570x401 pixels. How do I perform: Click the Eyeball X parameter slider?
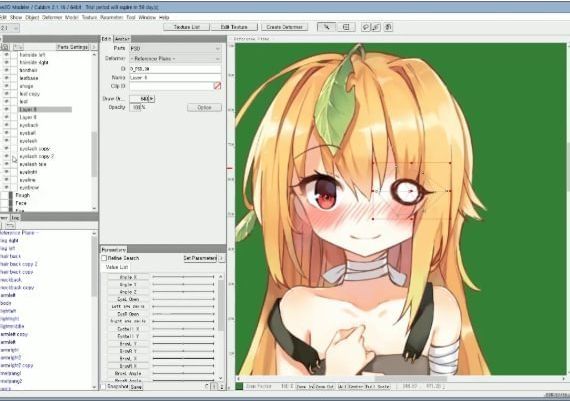click(183, 329)
